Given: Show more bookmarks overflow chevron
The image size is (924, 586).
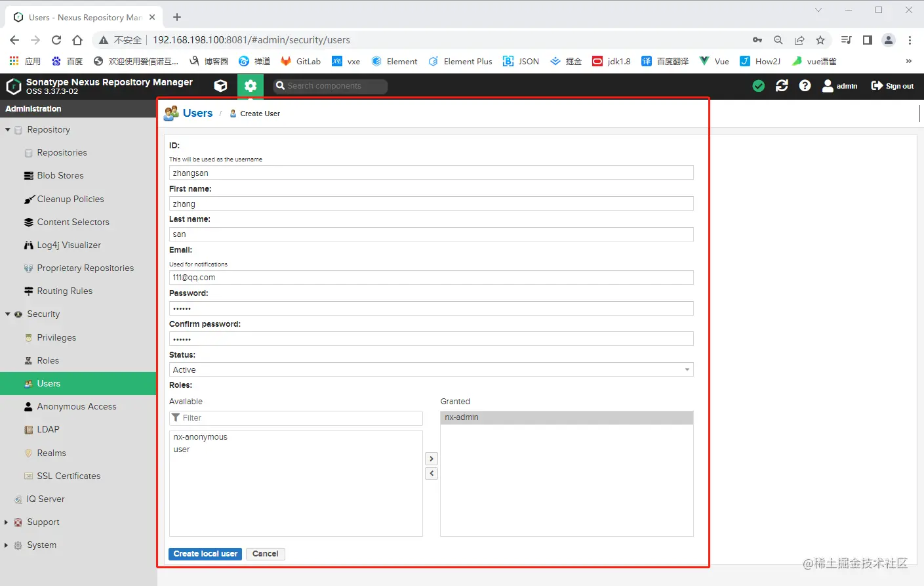Looking at the screenshot, I should (x=908, y=61).
